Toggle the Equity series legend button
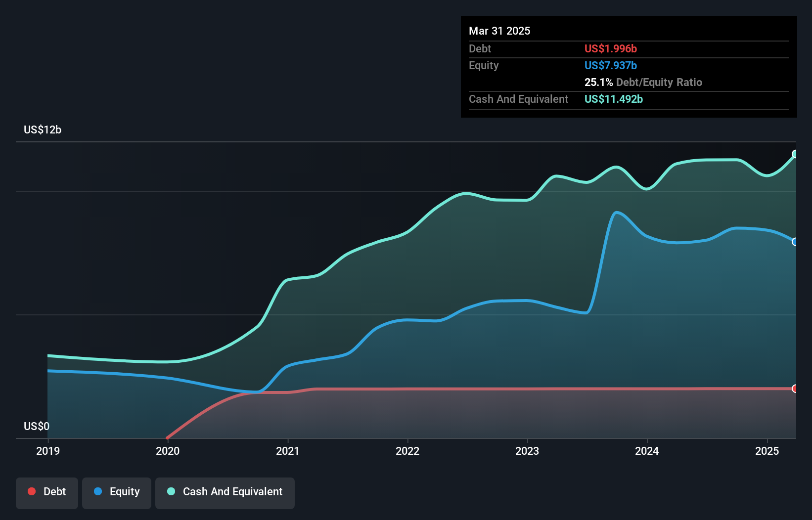812x520 pixels. click(117, 492)
